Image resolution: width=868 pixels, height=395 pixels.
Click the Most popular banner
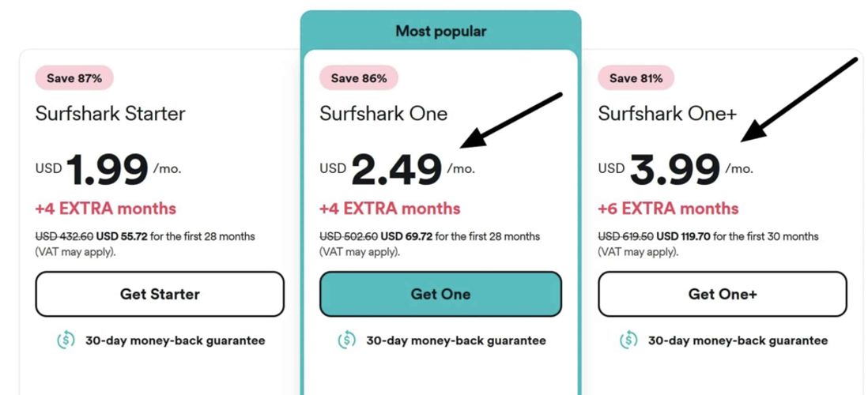coord(440,32)
